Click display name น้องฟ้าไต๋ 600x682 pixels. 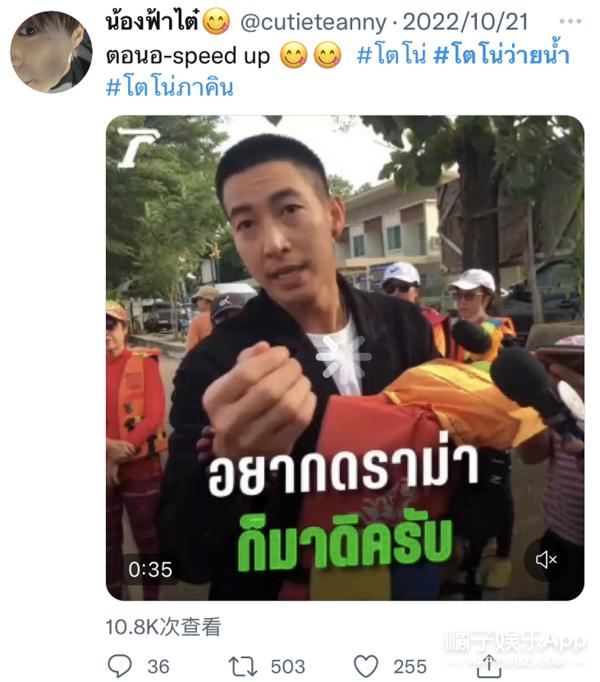(x=153, y=21)
